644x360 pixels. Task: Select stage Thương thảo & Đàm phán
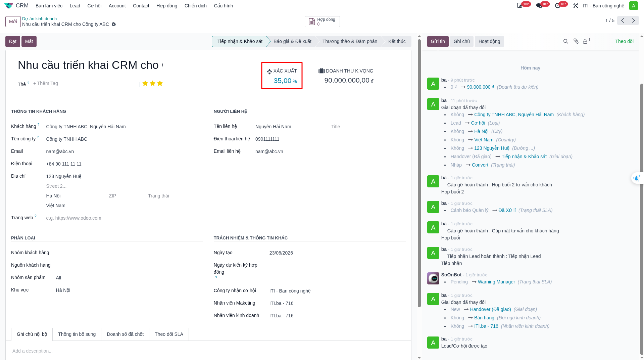pyautogui.click(x=350, y=41)
